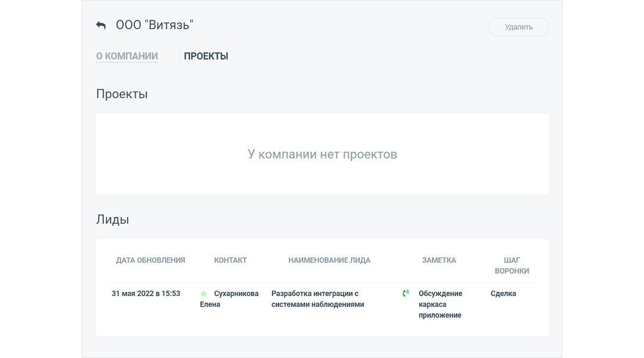Click the note Обсуждение каркаса приложение
This screenshot has height=358, width=644.
coord(440,304)
